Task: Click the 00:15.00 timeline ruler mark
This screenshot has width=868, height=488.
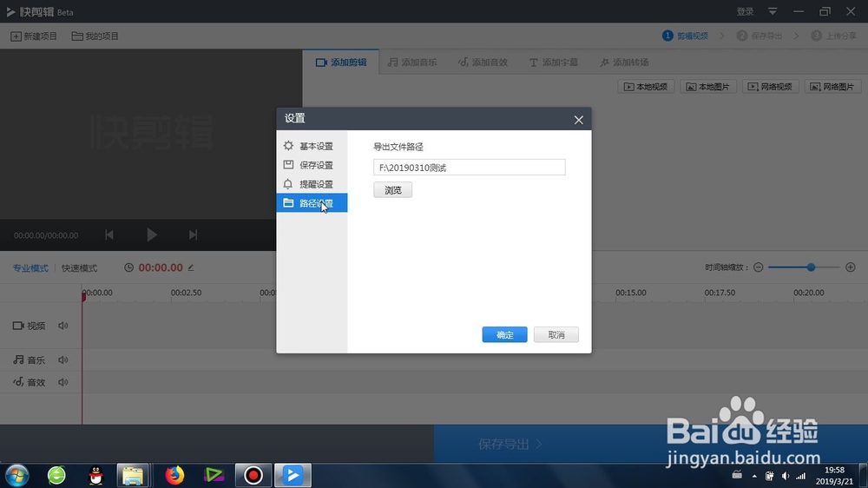Action: click(630, 293)
